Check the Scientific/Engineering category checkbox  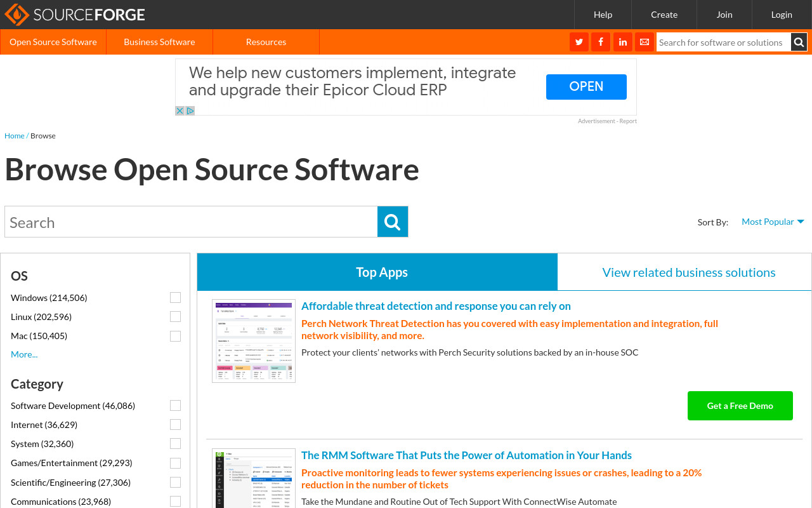pos(175,483)
